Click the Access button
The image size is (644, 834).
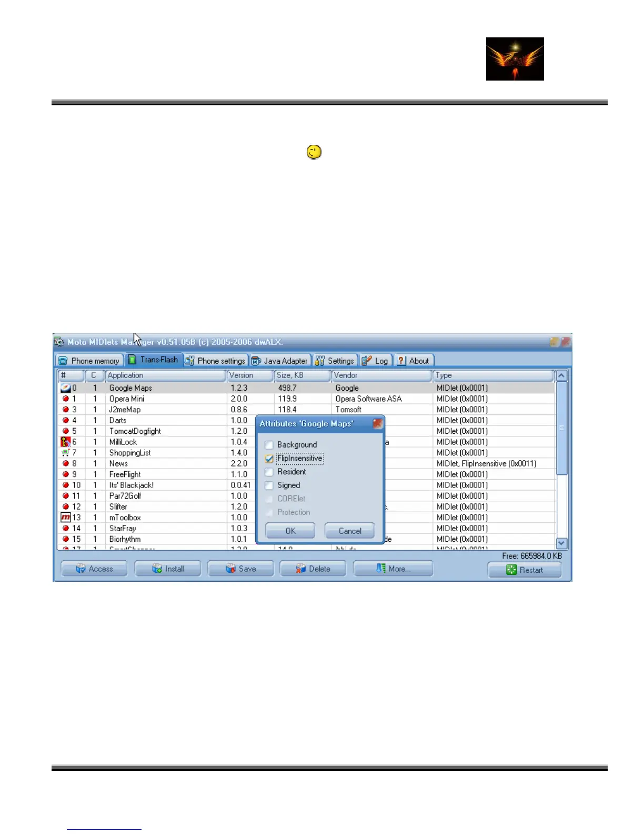coord(94,569)
